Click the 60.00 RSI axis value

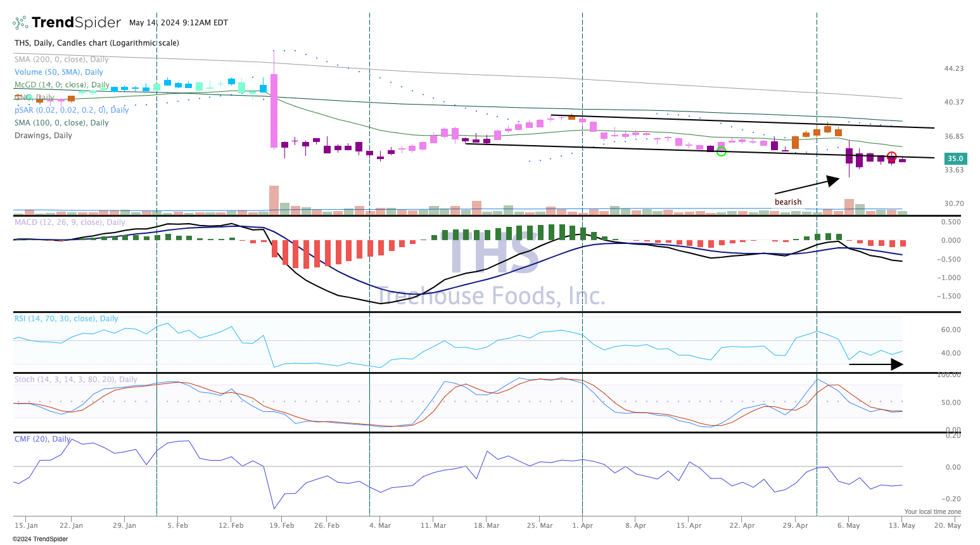click(x=951, y=330)
